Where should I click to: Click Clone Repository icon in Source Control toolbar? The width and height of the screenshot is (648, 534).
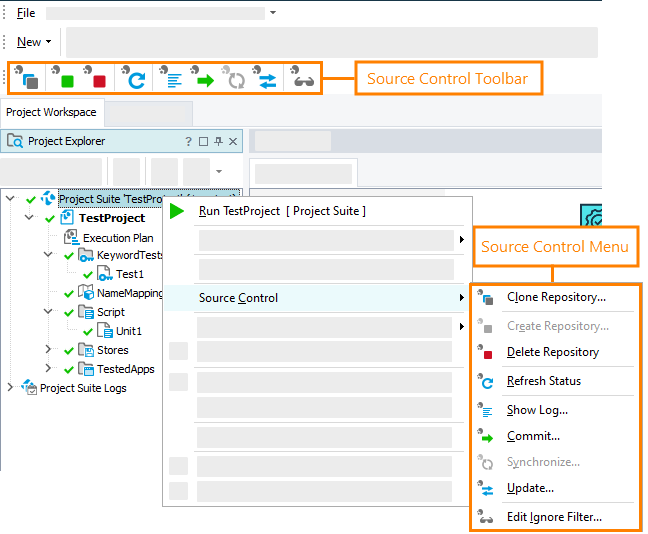pyautogui.click(x=29, y=78)
